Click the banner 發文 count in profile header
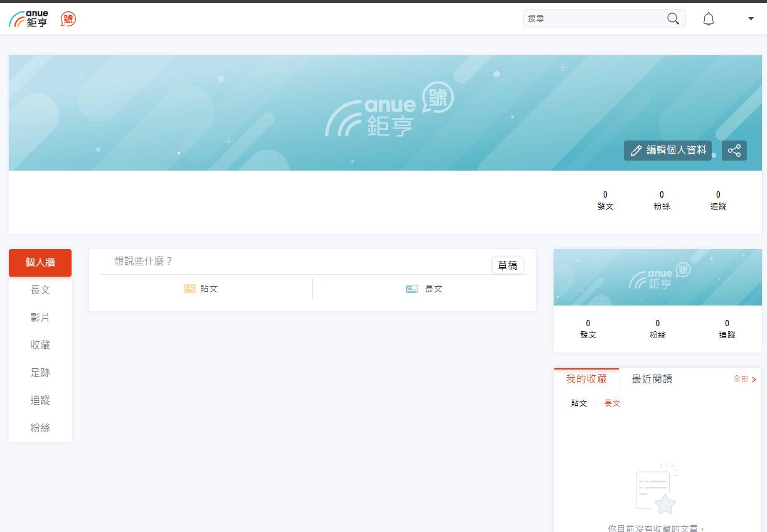Image resolution: width=767 pixels, height=532 pixels. pos(605,200)
